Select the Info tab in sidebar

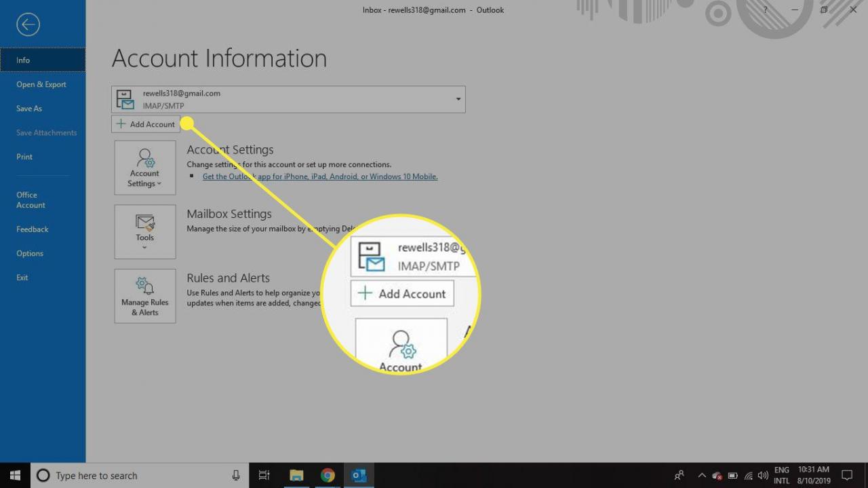coord(43,60)
